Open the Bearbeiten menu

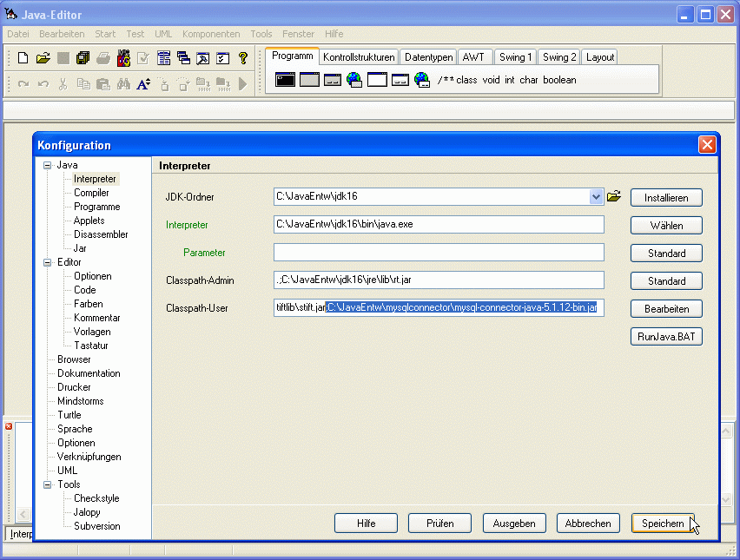(x=62, y=34)
